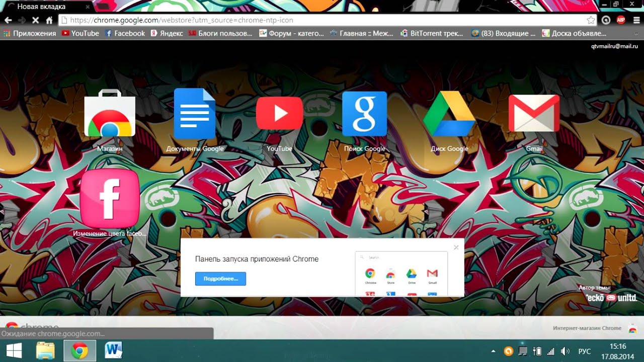
Task: Click the app launcher preview thumbnail
Action: tap(401, 274)
